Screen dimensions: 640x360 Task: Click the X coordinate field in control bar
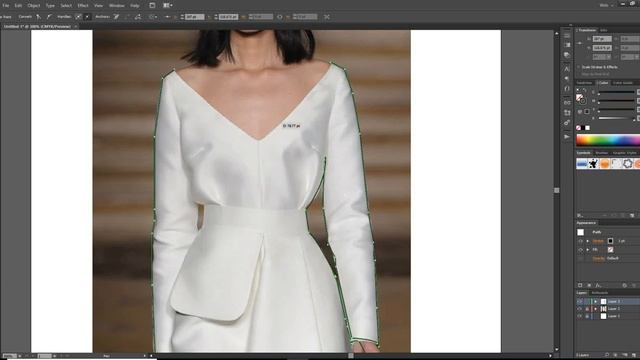pyautogui.click(x=195, y=17)
